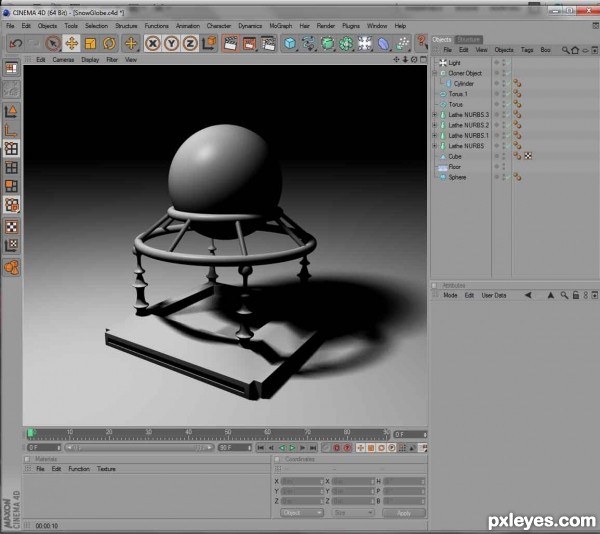
Task: Open the Structure menu
Action: [x=126, y=26]
